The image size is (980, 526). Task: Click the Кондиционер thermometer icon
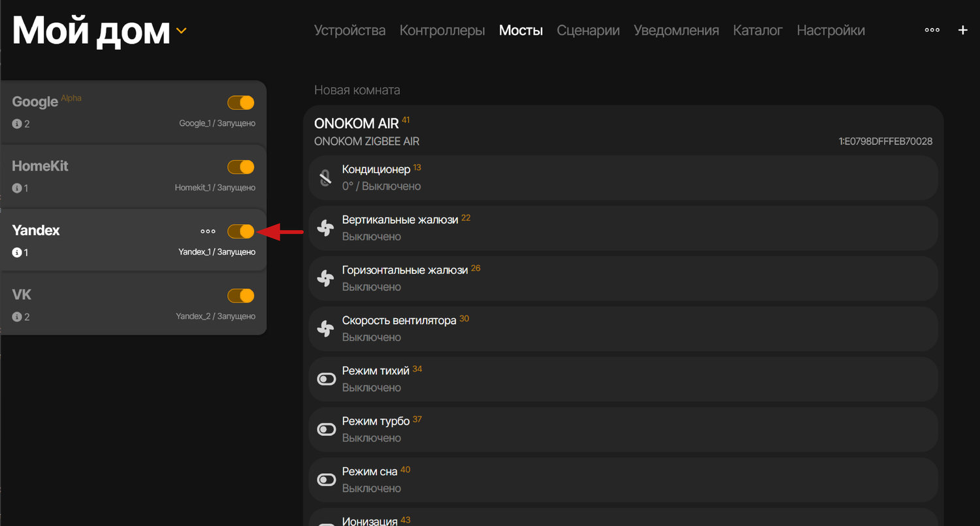325,177
